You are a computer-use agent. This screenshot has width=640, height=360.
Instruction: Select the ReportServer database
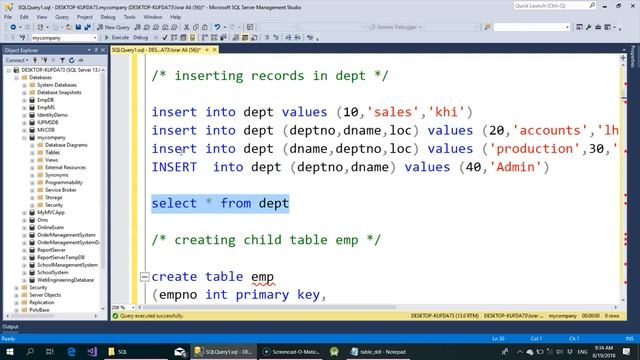coord(51,250)
